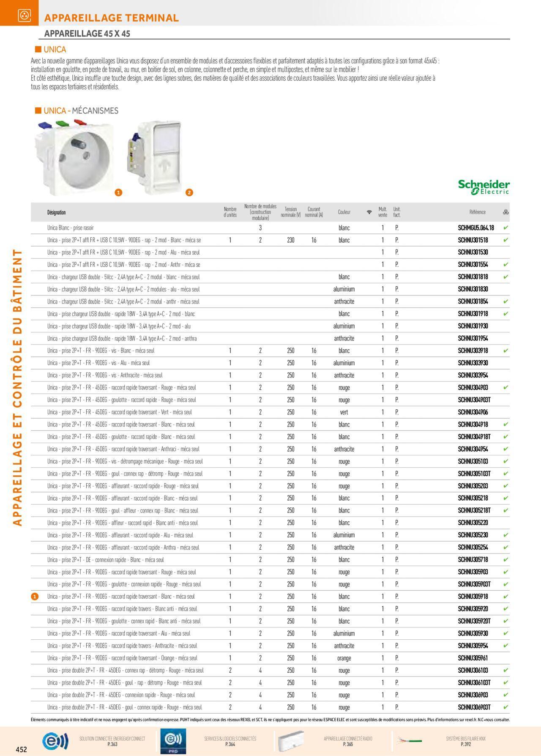Click reference SCHNU306103T

(x=474, y=682)
